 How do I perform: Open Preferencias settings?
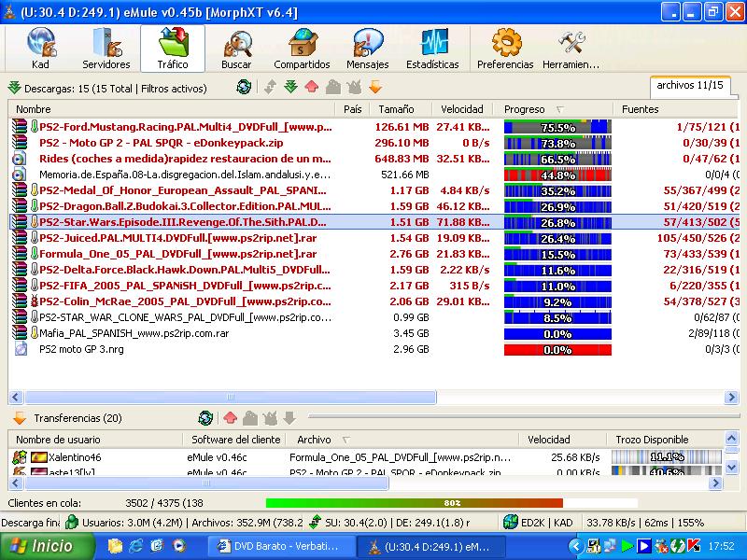[505, 49]
